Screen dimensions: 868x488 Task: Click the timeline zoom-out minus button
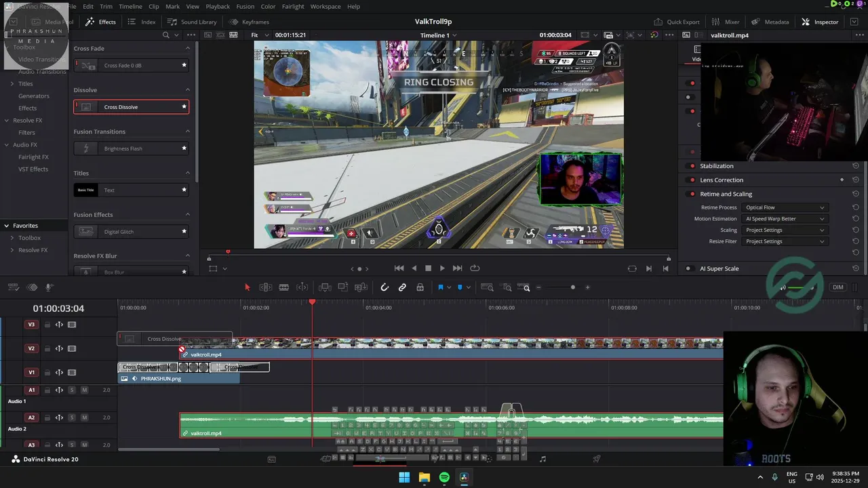click(538, 287)
